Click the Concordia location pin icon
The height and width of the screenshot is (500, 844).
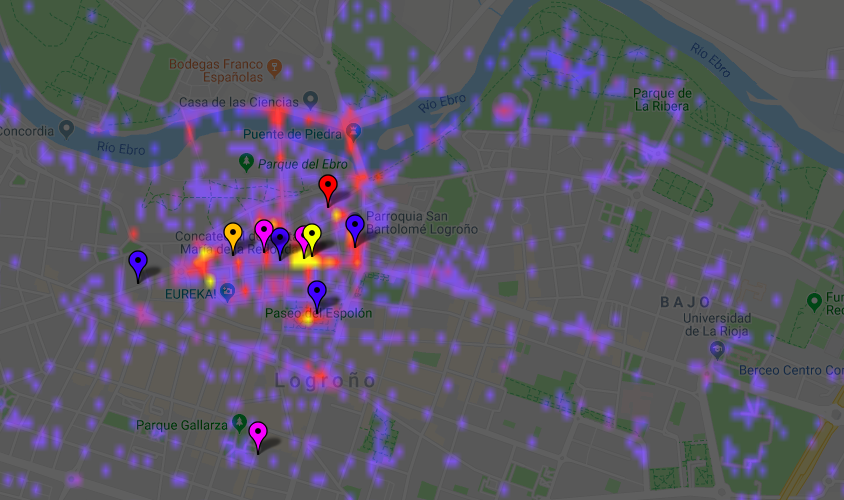(x=67, y=128)
